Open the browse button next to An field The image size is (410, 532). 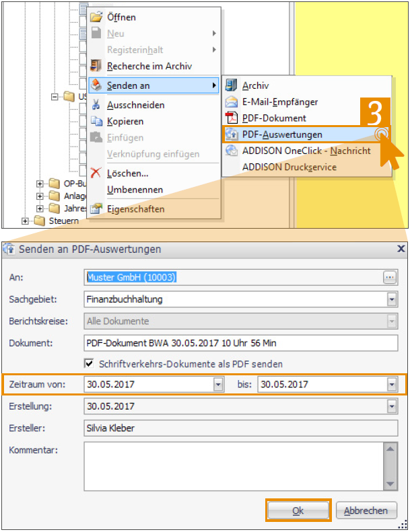point(390,278)
